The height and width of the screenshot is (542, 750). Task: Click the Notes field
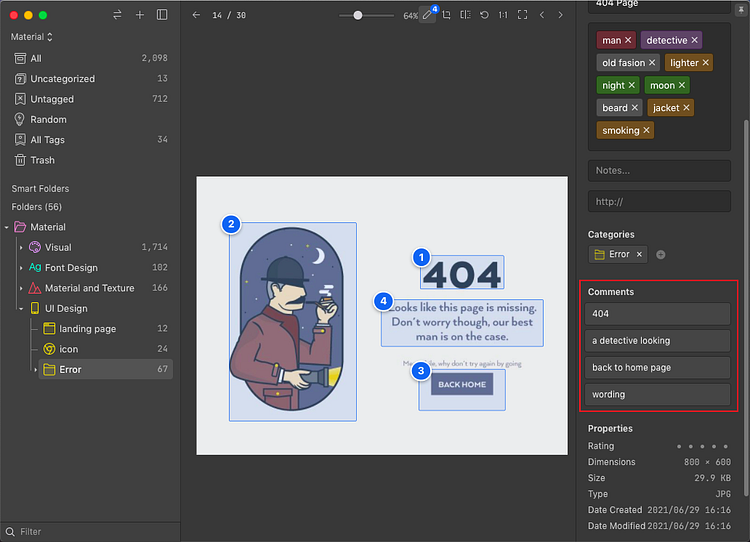coord(659,171)
